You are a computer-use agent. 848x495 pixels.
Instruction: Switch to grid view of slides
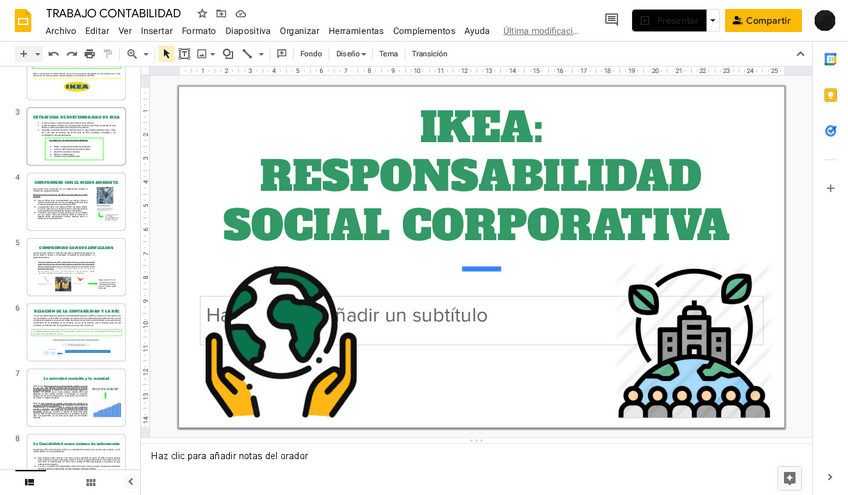point(91,482)
